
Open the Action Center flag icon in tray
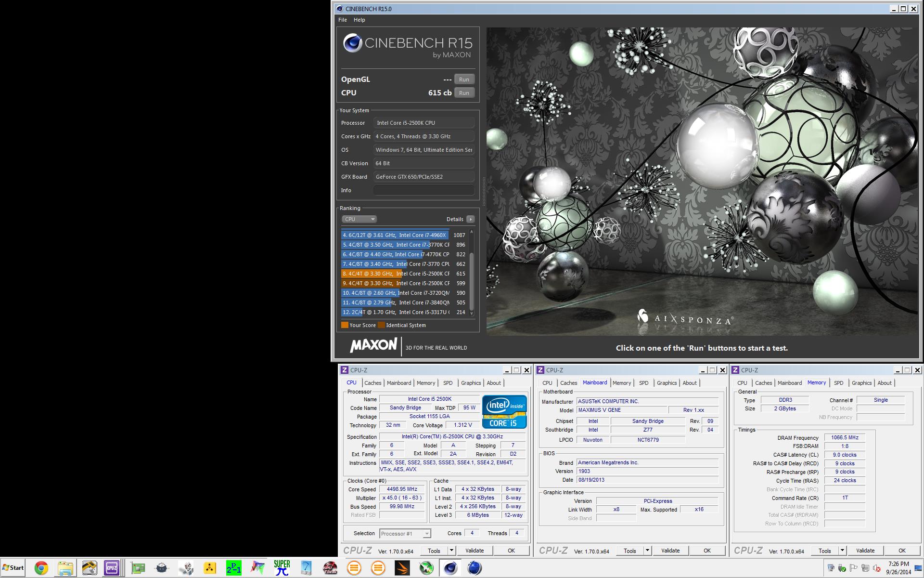(x=853, y=568)
